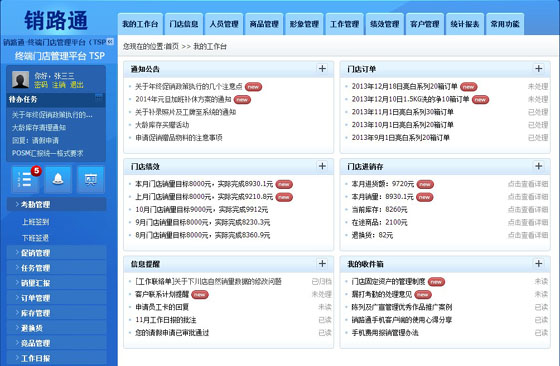Open 上班签到 in the sidebar
560x366 pixels.
coord(35,222)
